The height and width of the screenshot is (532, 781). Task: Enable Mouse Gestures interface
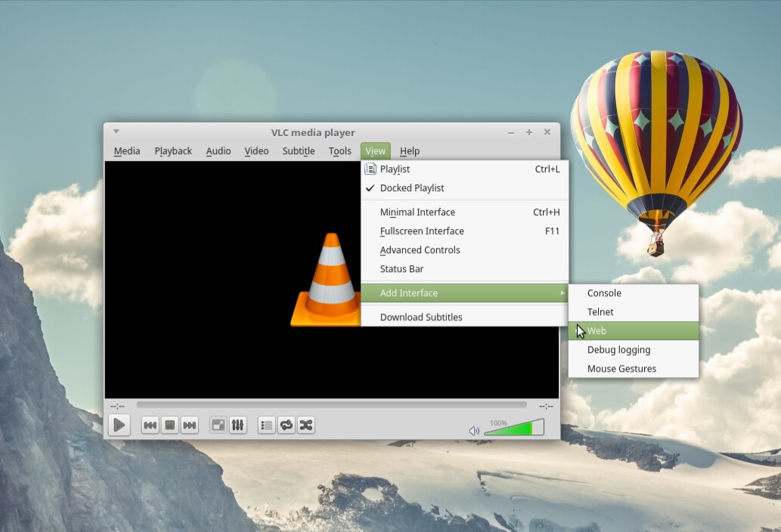point(633,369)
